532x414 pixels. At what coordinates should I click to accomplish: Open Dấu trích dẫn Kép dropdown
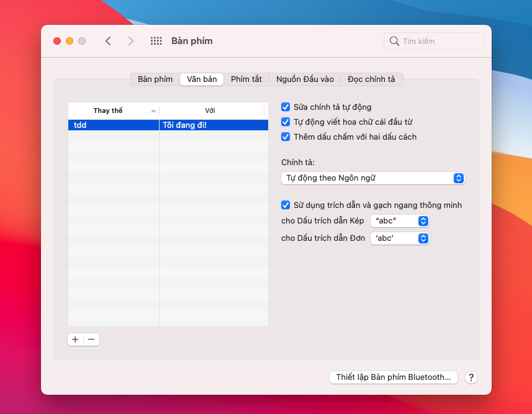coord(400,221)
